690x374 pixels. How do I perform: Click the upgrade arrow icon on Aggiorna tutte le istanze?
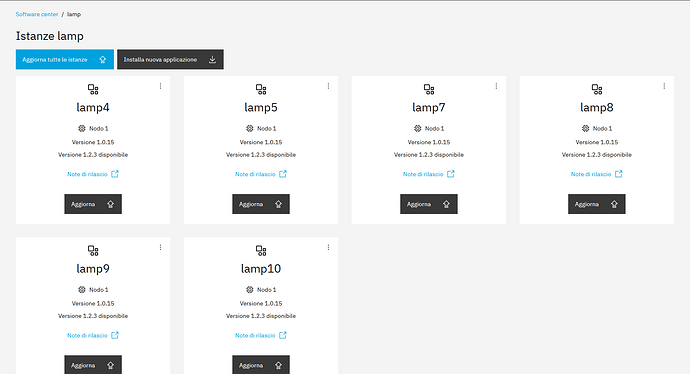(x=103, y=59)
